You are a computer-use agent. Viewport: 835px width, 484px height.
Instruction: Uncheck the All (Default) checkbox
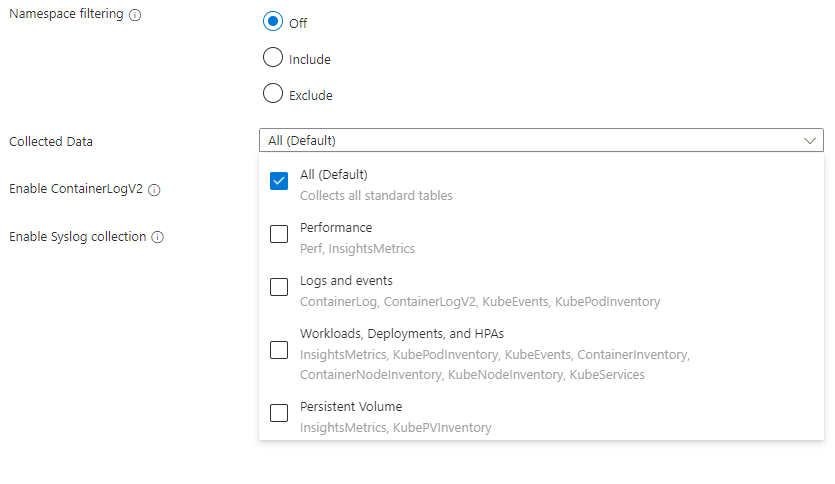click(279, 181)
